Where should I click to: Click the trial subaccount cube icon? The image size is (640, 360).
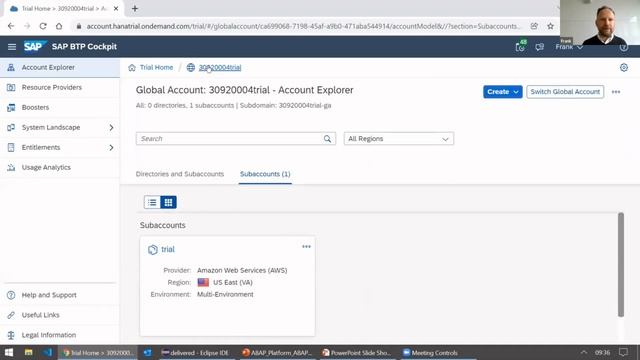tap(153, 250)
